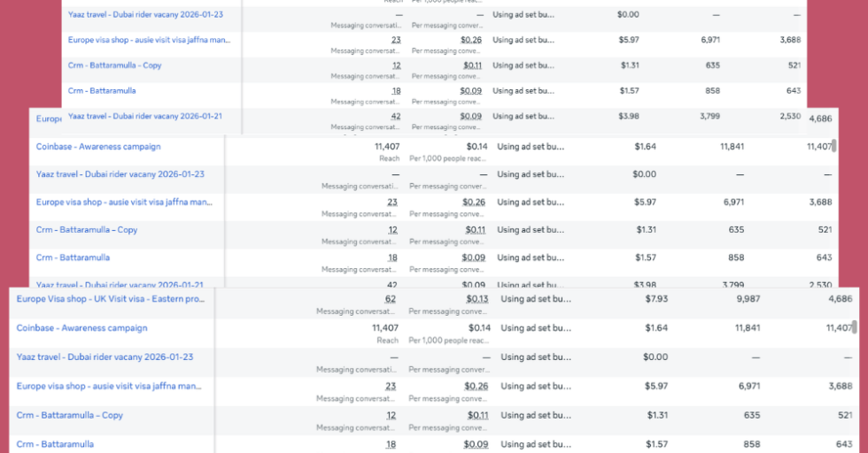Click the bottom table's vertical scrollbar thumb
This screenshot has width=868, height=453.
point(854,326)
